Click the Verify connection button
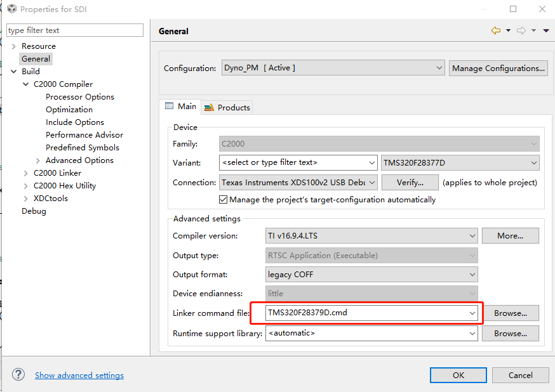Viewport: 555px width, 392px height. click(410, 182)
